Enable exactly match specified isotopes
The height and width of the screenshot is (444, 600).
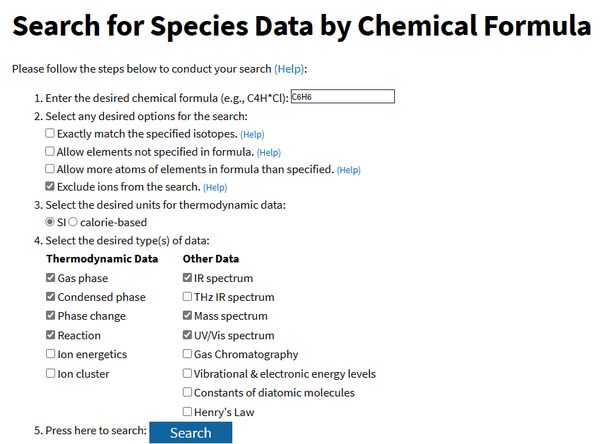click(51, 134)
